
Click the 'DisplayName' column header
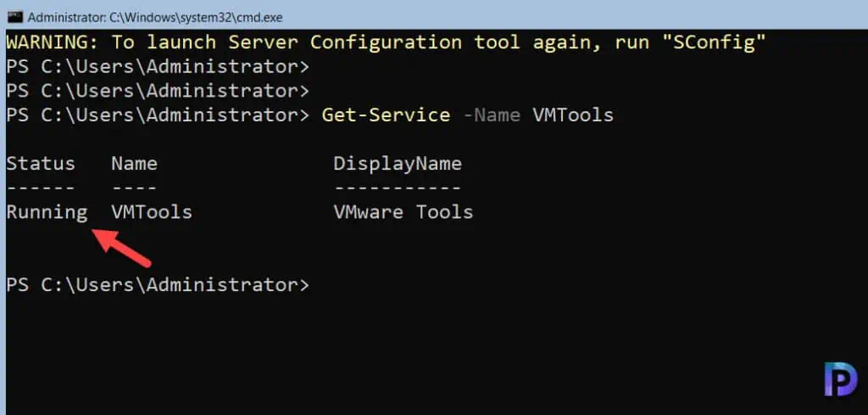tap(398, 164)
